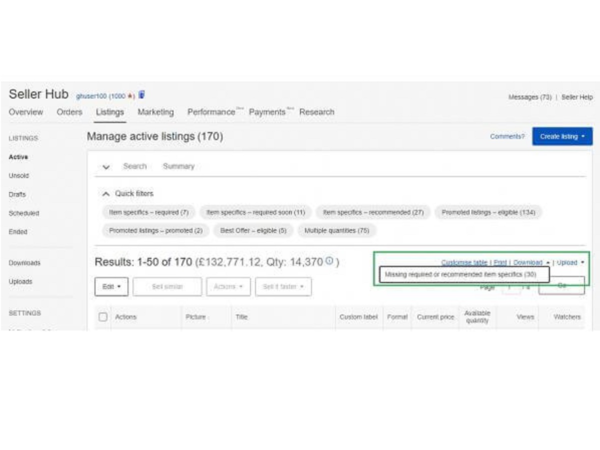
Task: Apply Item specifics – required soon (11) filter
Action: (256, 212)
